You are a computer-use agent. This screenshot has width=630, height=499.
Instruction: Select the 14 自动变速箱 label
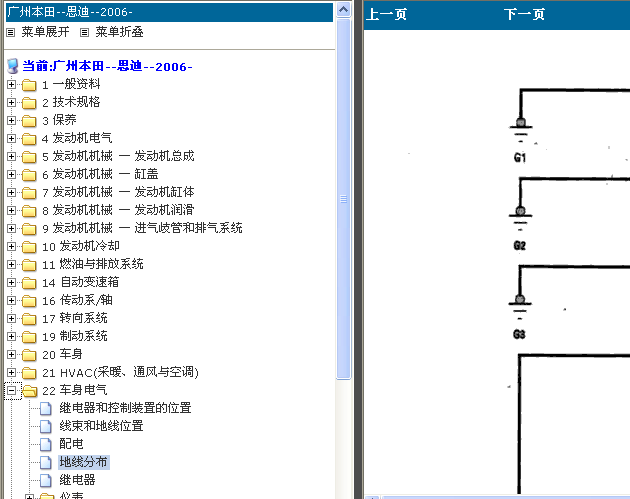pos(81,283)
